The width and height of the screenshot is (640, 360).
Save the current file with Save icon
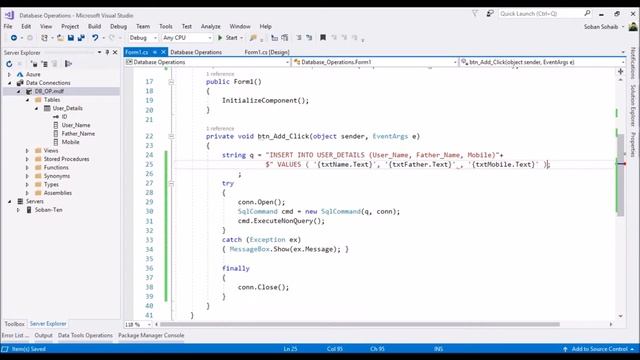click(71, 38)
